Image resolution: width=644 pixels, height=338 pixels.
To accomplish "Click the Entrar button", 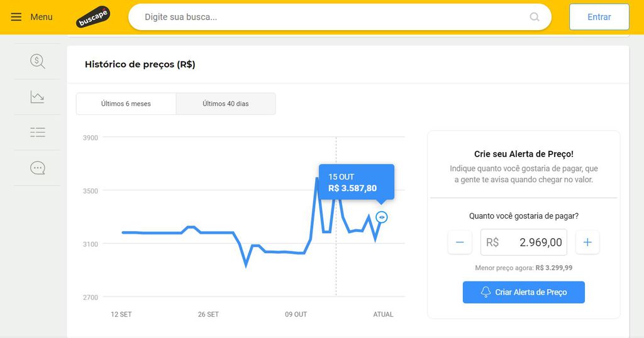I will pos(599,17).
